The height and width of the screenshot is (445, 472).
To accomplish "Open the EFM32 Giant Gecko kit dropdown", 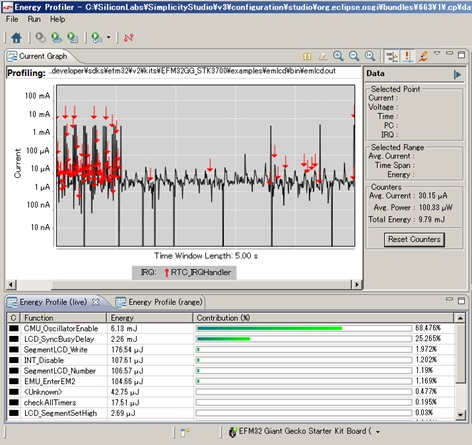I will pyautogui.click(x=378, y=432).
